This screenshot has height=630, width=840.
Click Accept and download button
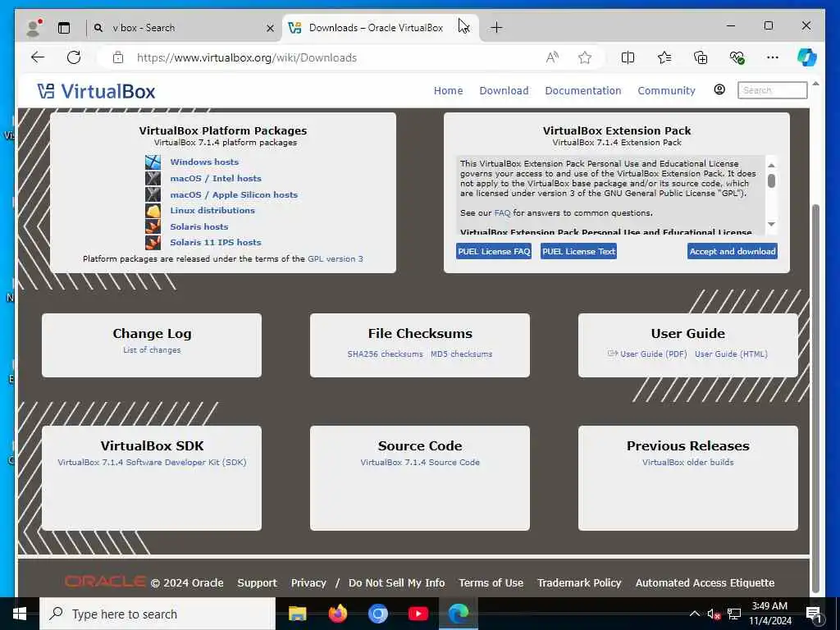tap(733, 251)
